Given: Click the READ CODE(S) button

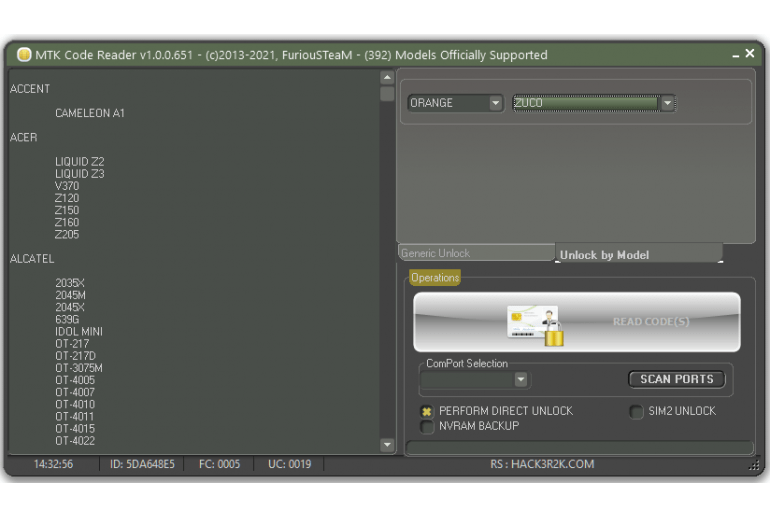Looking at the screenshot, I should [577, 322].
